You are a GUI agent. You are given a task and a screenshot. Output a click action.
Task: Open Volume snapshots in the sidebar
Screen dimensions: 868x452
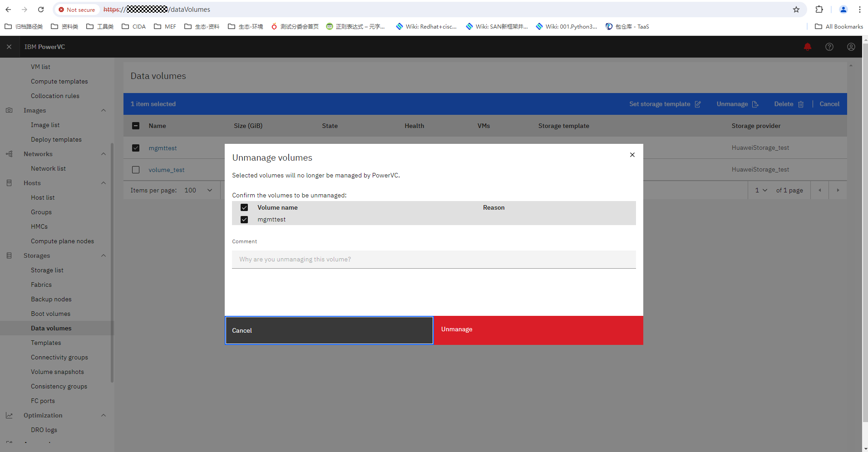click(x=58, y=372)
